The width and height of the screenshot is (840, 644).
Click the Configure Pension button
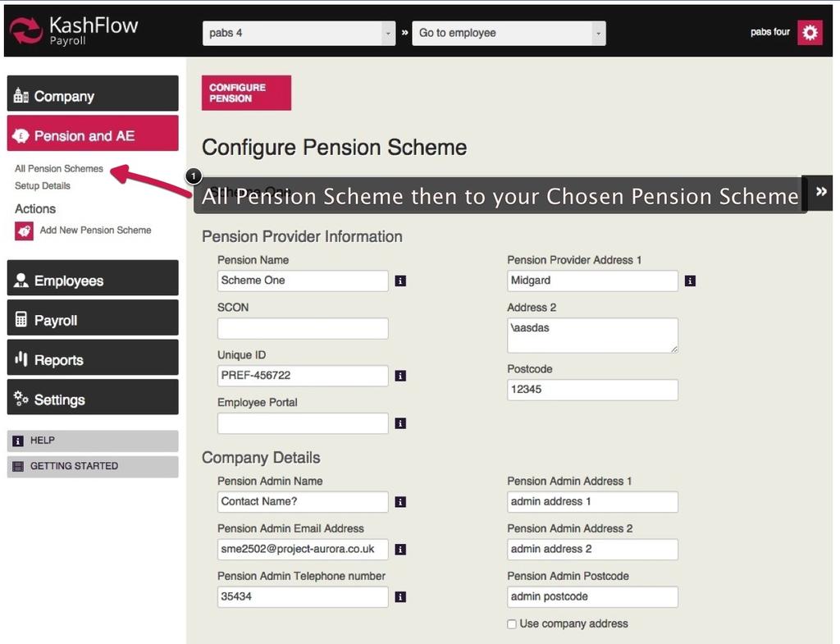(x=246, y=93)
